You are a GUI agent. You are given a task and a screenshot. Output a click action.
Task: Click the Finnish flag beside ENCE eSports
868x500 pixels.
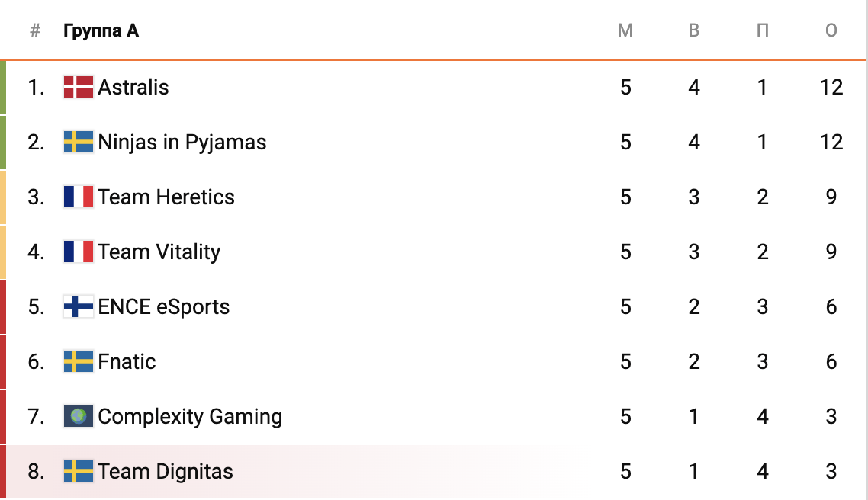78,306
